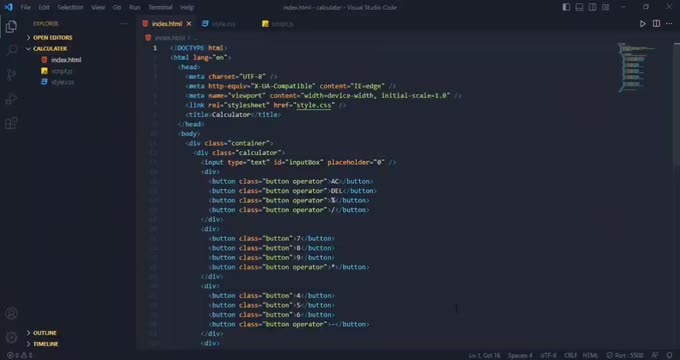Toggle the bottom panel layout icon

coord(579,7)
